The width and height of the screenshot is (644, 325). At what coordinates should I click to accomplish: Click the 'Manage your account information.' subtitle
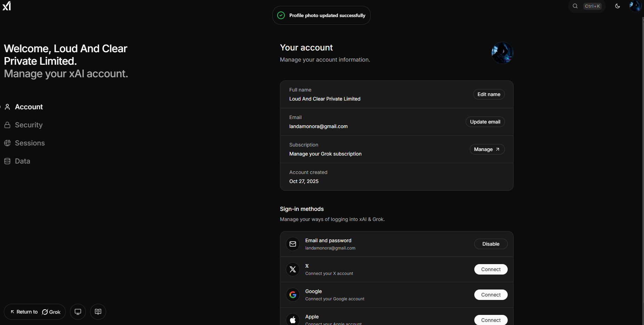325,60
